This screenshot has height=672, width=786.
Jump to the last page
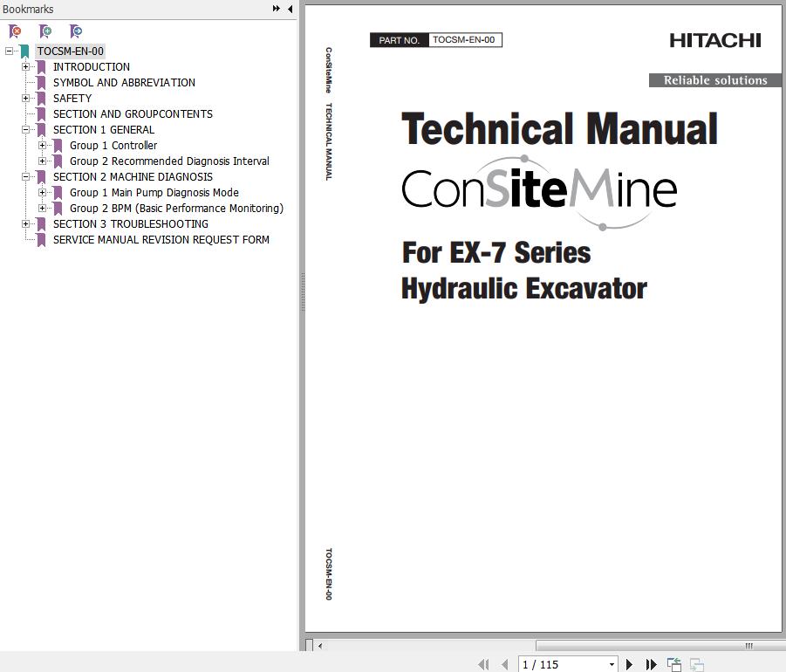click(x=651, y=664)
